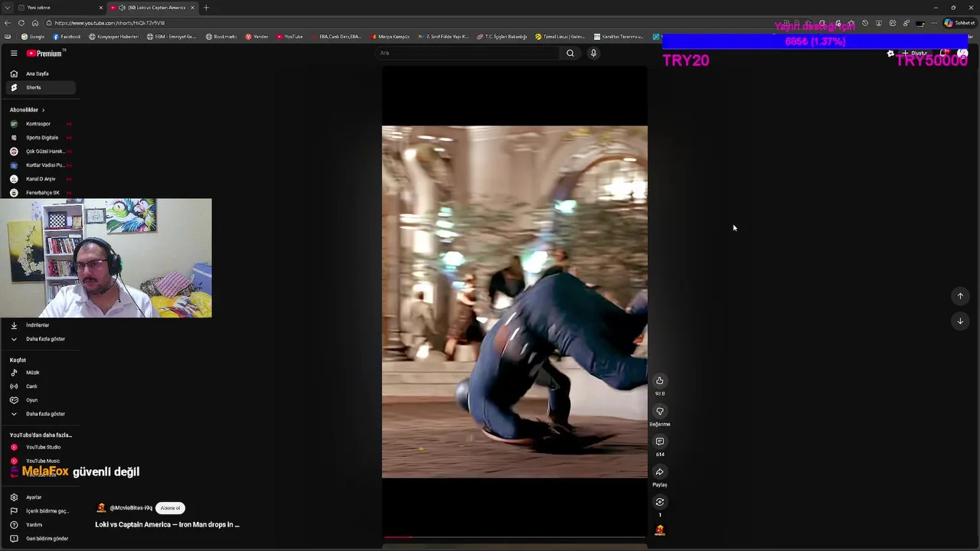Dislike the short with the thumbs-down icon

click(659, 412)
